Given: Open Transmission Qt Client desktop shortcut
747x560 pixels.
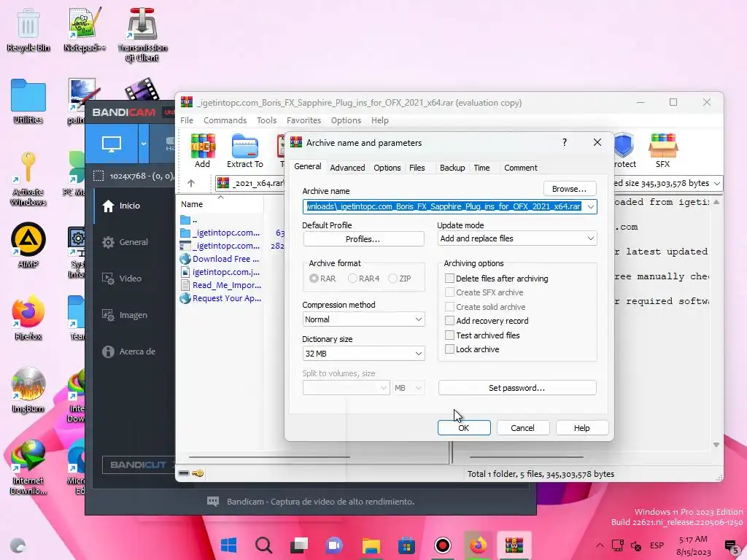Looking at the screenshot, I should tap(142, 34).
